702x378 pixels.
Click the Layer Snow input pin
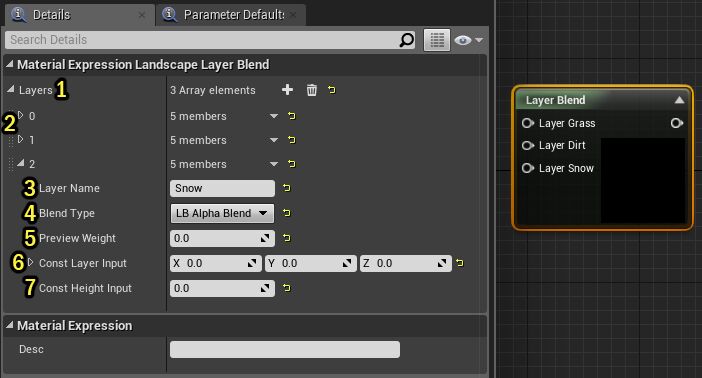tap(528, 168)
